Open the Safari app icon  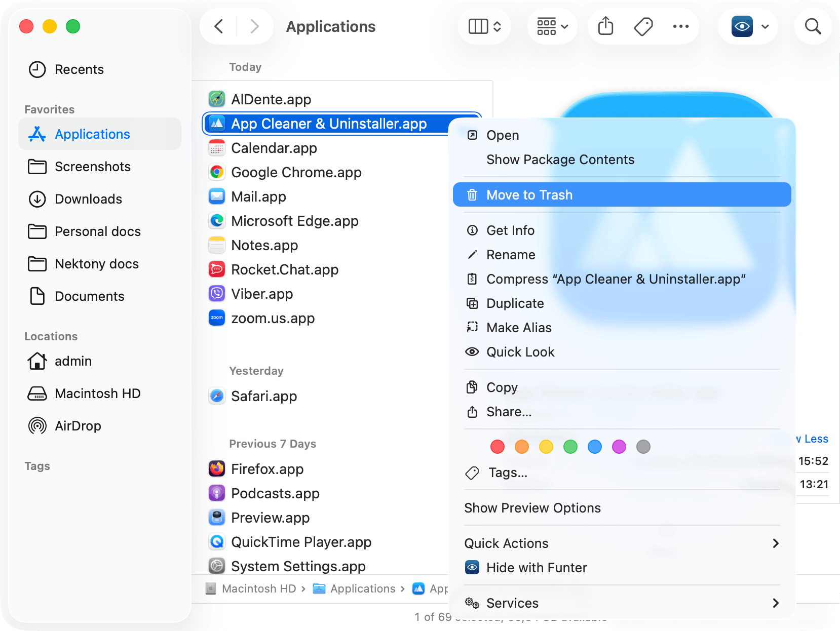(x=217, y=396)
